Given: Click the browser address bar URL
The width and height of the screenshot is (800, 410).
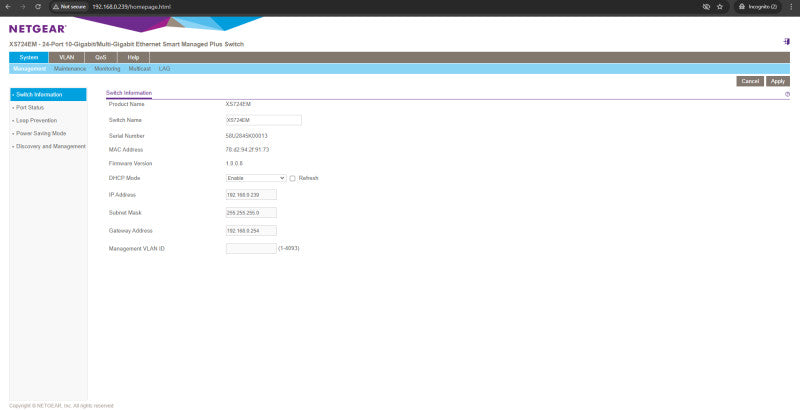Looking at the screenshot, I should click(x=132, y=7).
